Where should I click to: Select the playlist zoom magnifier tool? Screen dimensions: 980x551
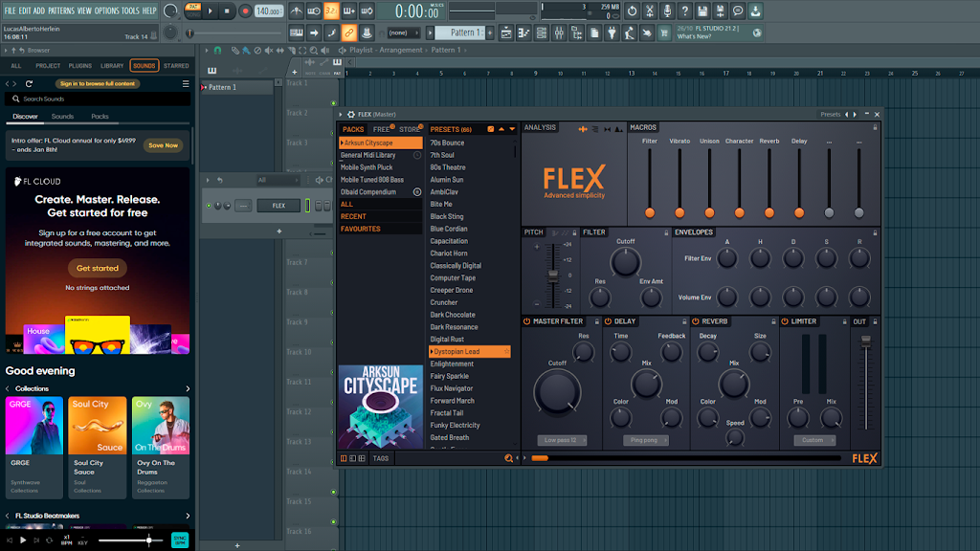click(x=314, y=50)
